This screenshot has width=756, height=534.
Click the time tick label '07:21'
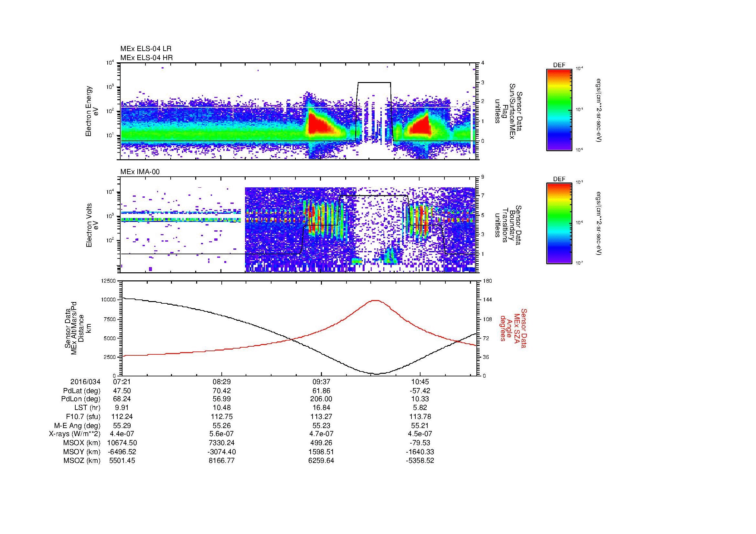[x=122, y=382]
